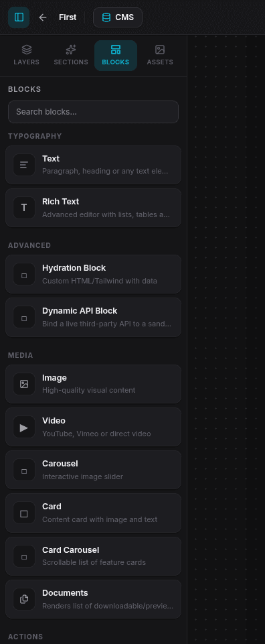Switch to the Layers tab

(27, 56)
